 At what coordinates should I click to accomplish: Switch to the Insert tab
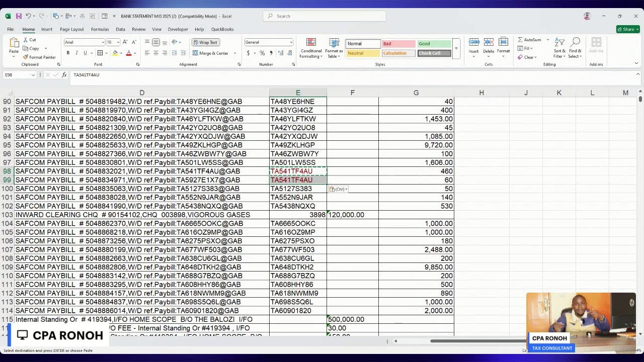(47, 29)
